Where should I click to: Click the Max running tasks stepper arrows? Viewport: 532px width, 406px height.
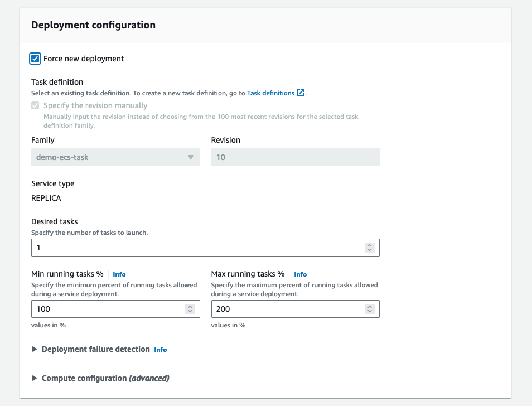click(369, 309)
